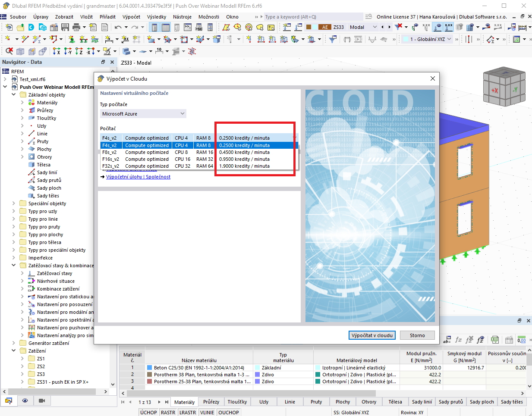Open the navigator camera views tab
The height and width of the screenshot is (416, 532).
pyautogui.click(x=41, y=400)
